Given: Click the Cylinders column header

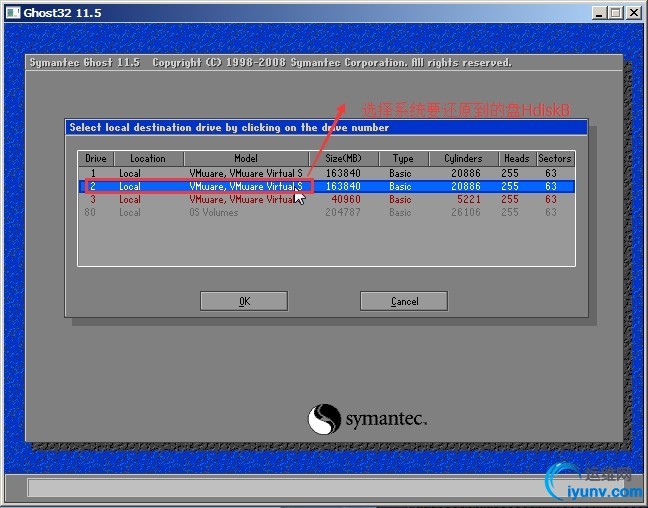Looking at the screenshot, I should (x=463, y=158).
